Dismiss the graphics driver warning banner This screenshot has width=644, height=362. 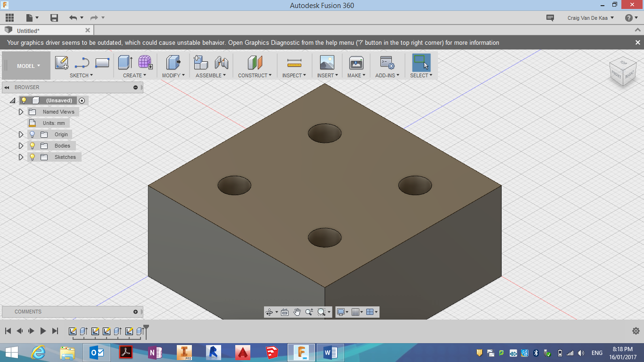(x=637, y=42)
